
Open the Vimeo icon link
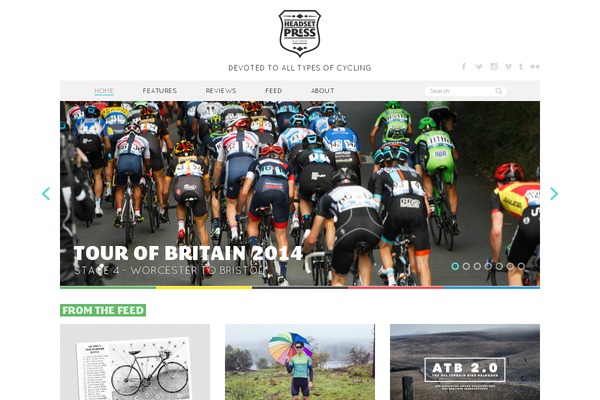(x=508, y=67)
